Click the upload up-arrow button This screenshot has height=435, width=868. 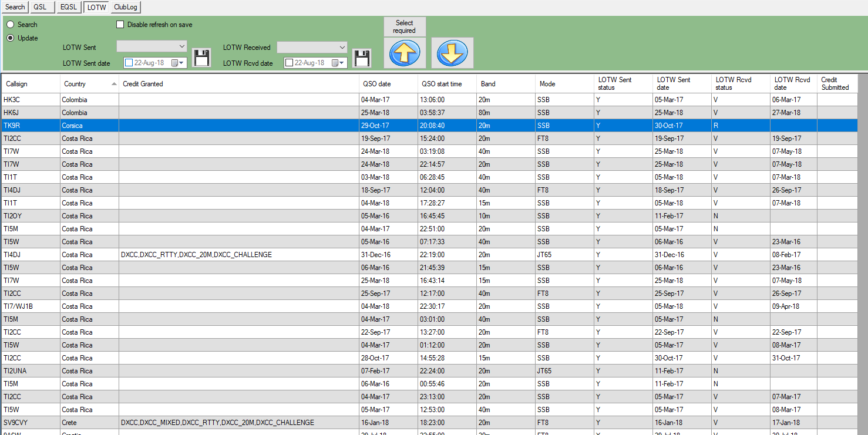[x=405, y=53]
